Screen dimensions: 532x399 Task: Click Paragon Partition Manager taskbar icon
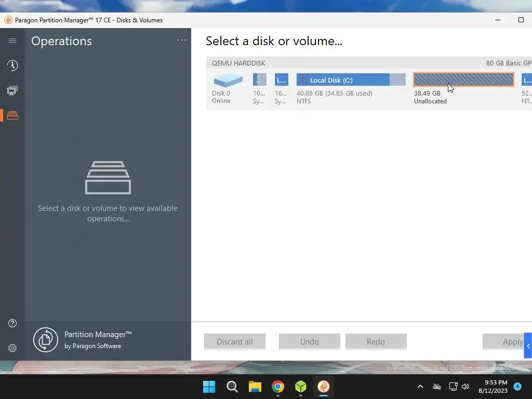(323, 387)
